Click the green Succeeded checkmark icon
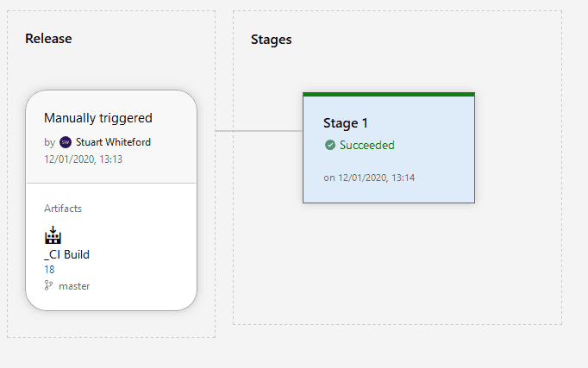Viewport: 588px width, 368px height. 330,146
